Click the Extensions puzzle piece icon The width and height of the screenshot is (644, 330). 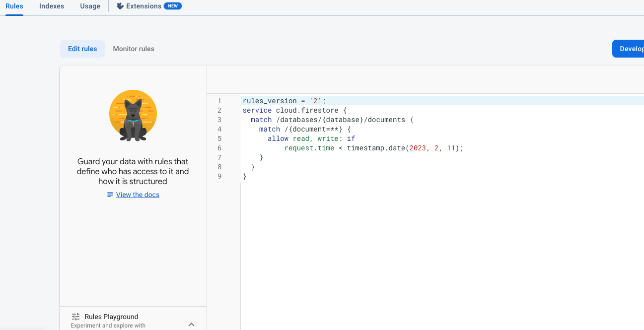click(x=120, y=6)
